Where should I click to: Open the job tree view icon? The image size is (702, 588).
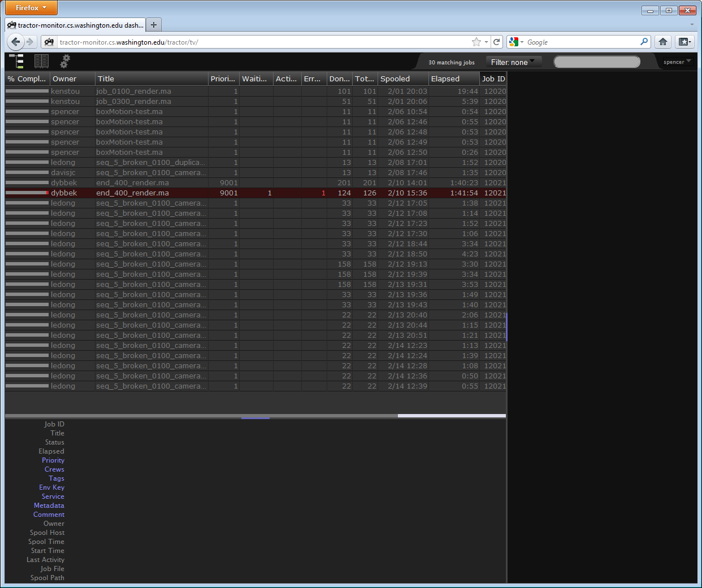click(16, 61)
